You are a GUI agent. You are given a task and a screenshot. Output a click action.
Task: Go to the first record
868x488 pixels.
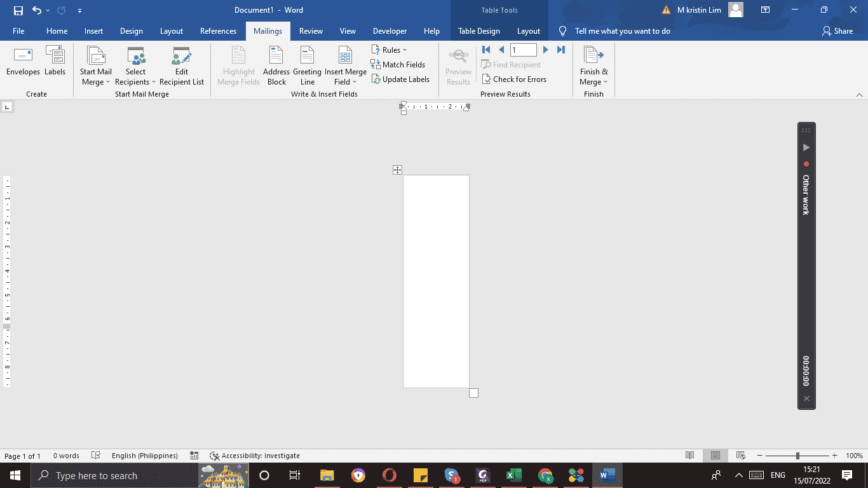(x=486, y=50)
